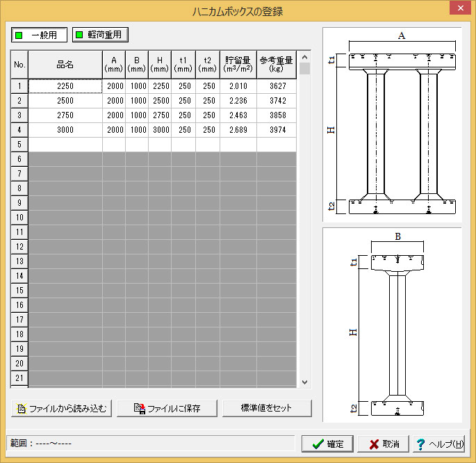Click the A (mm) column header
The height and width of the screenshot is (463, 476).
[x=114, y=65]
